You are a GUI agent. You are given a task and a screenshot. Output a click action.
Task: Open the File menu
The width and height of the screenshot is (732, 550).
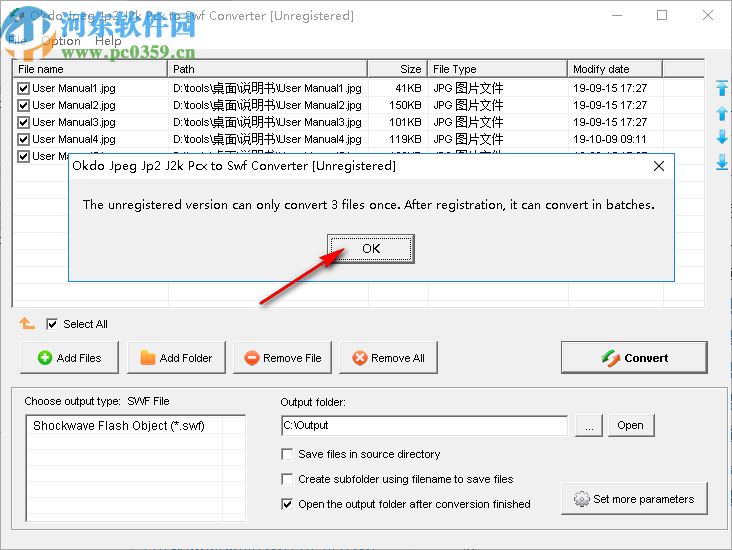(x=17, y=41)
